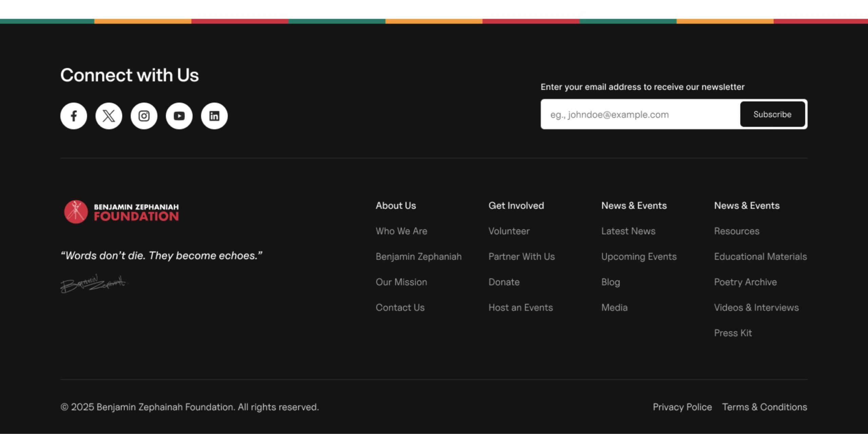
Task: Click the Benjamin Zephaniah Foundation logo
Action: tap(121, 212)
